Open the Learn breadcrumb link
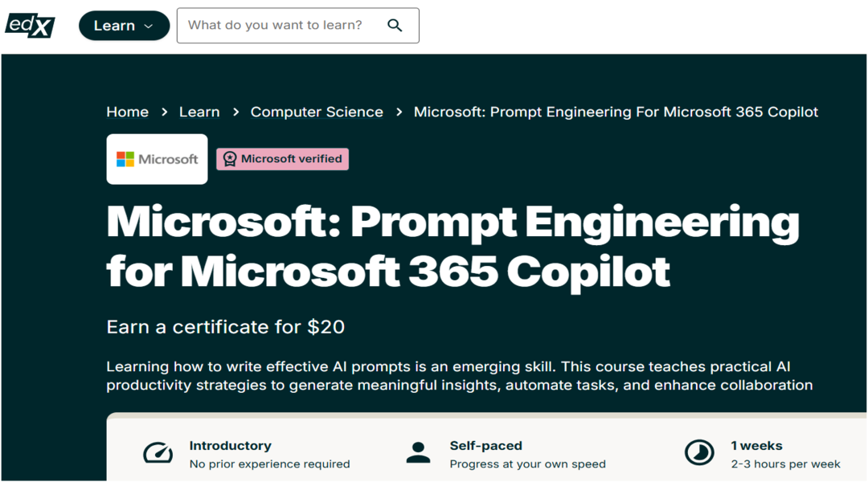 pos(199,112)
